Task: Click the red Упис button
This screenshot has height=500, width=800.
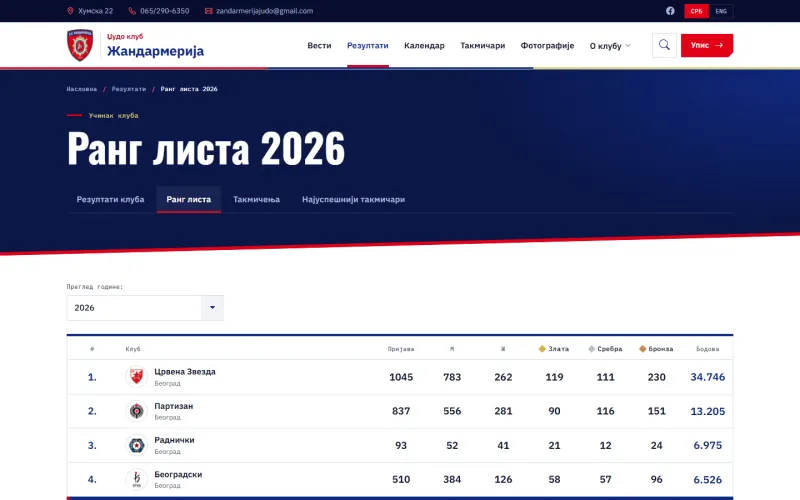Action: pos(707,45)
